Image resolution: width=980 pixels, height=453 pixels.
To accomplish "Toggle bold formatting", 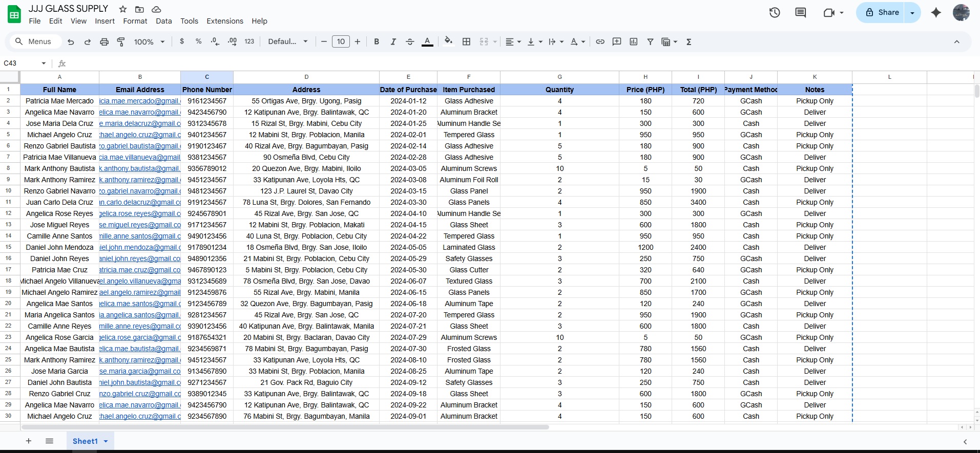I will tap(377, 42).
